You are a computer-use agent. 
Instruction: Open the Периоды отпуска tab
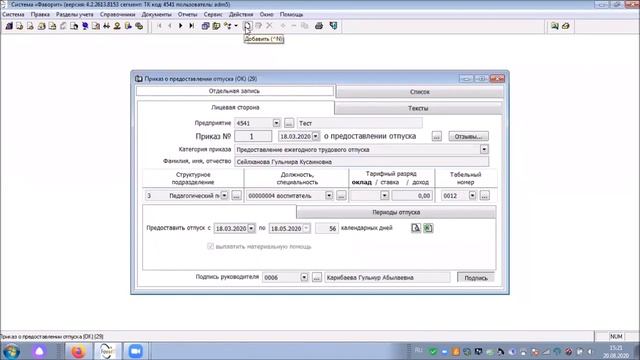[396, 212]
